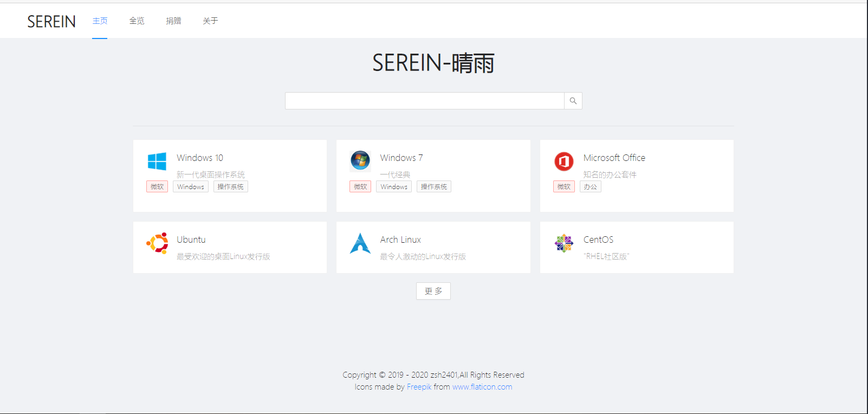Click the Ubuntu logo icon
The image size is (868, 414).
pos(157,243)
